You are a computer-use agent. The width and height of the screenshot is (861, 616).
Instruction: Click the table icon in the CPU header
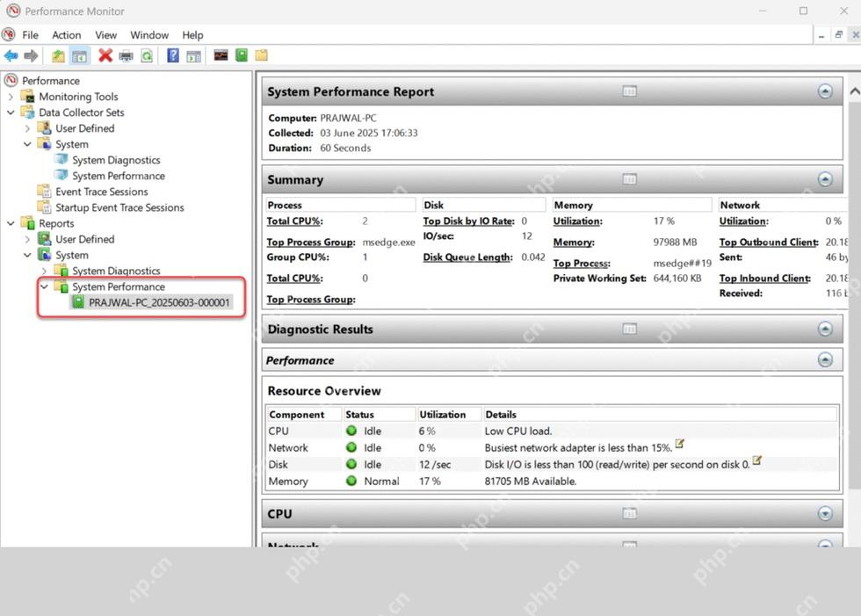[630, 513]
